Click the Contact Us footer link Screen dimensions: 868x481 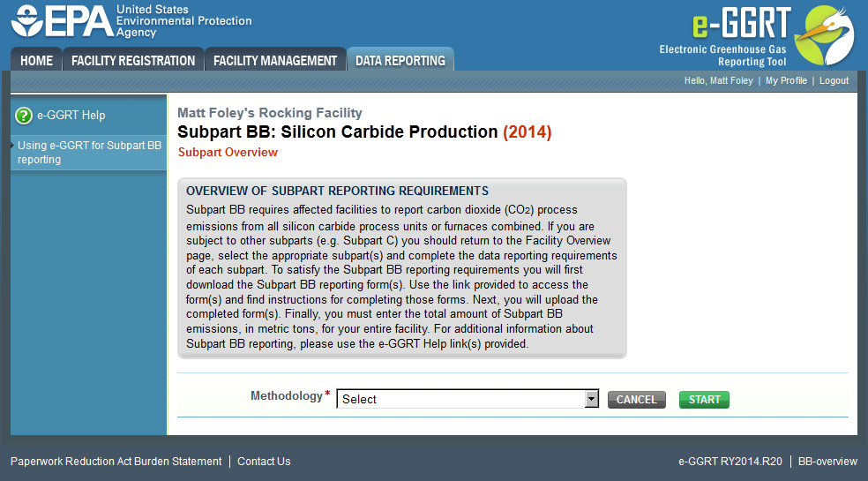pyautogui.click(x=264, y=461)
